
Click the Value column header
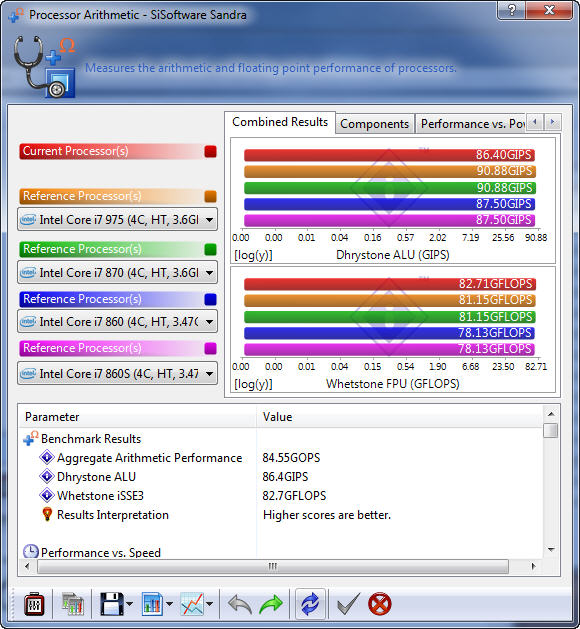[x=400, y=417]
